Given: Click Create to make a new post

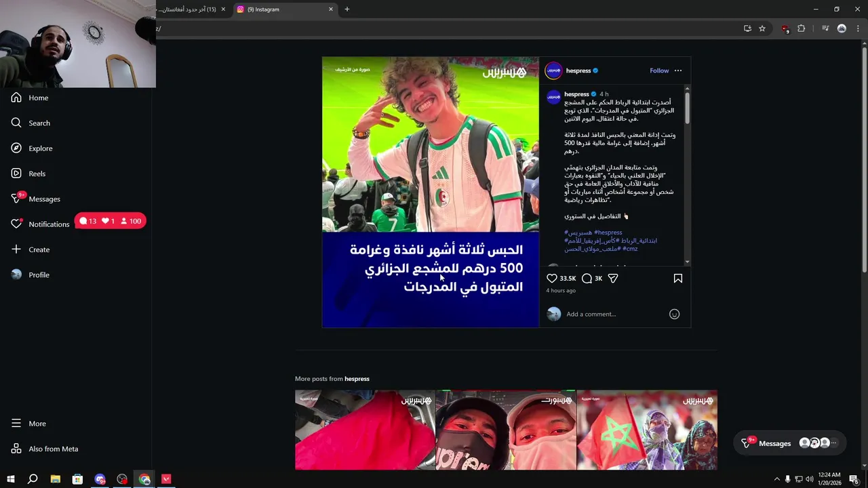Looking at the screenshot, I should click(x=31, y=249).
